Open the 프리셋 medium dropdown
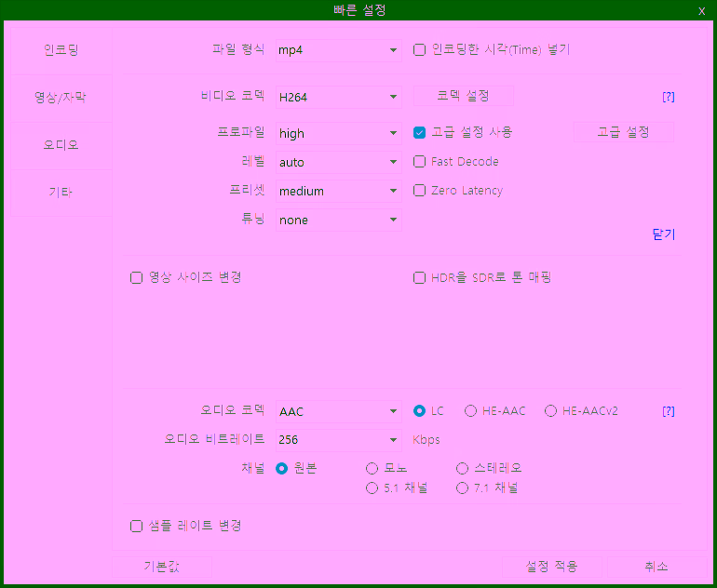Viewport: 717px width, 588px height. pyautogui.click(x=338, y=191)
